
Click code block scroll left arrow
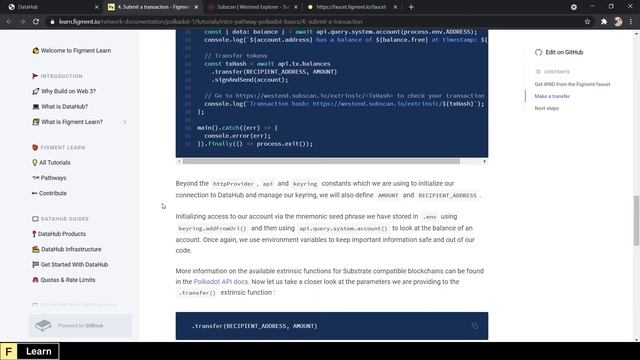tap(179, 161)
